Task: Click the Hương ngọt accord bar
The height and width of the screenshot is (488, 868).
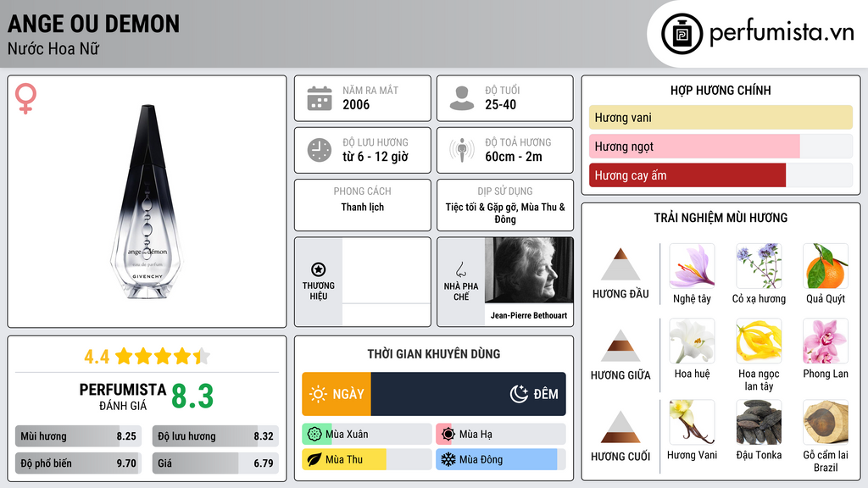Action: pos(721,146)
